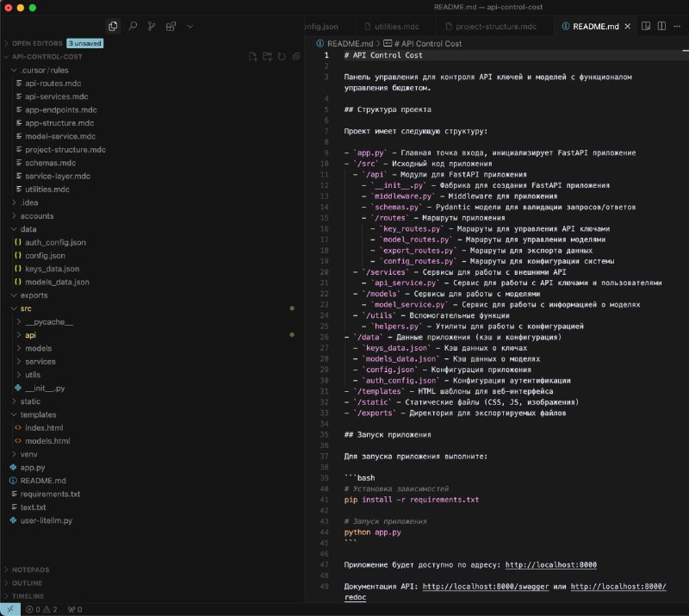The image size is (689, 616).
Task: Open forwarded ports status indicator
Action: [75, 609]
